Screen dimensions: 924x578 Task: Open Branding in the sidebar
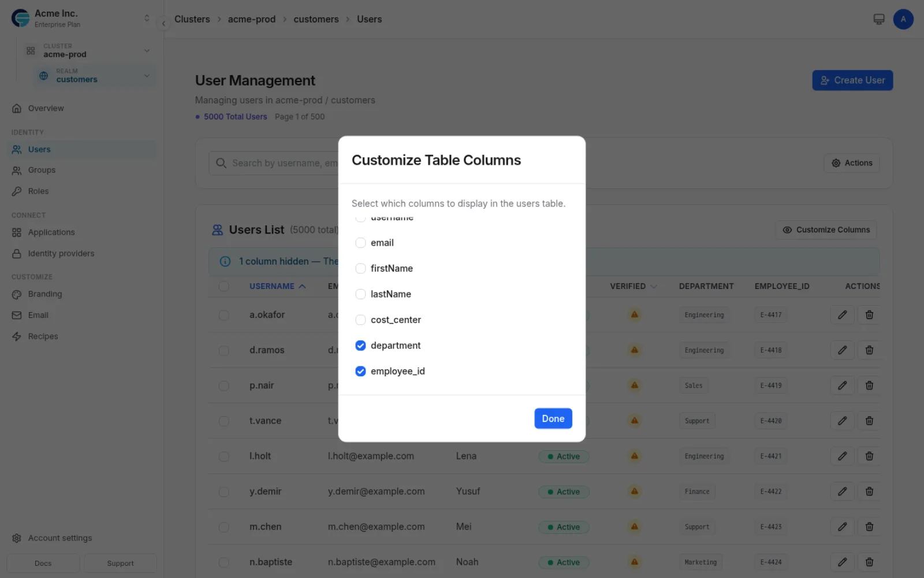pos(44,294)
